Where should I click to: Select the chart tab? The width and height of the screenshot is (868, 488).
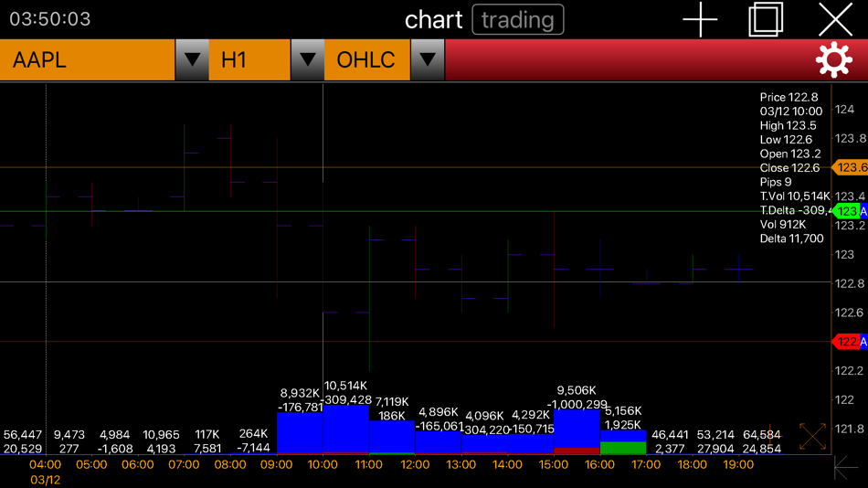click(x=433, y=20)
